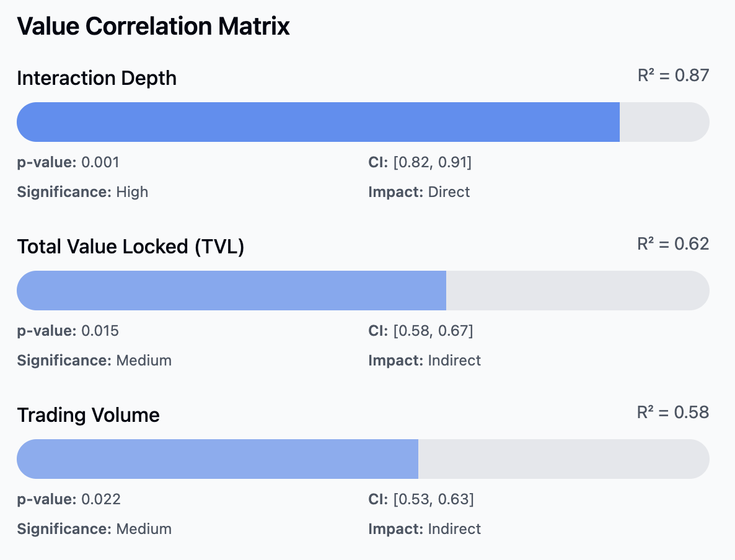Click Impact: Direct label
The width and height of the screenshot is (735, 560).
click(x=419, y=191)
